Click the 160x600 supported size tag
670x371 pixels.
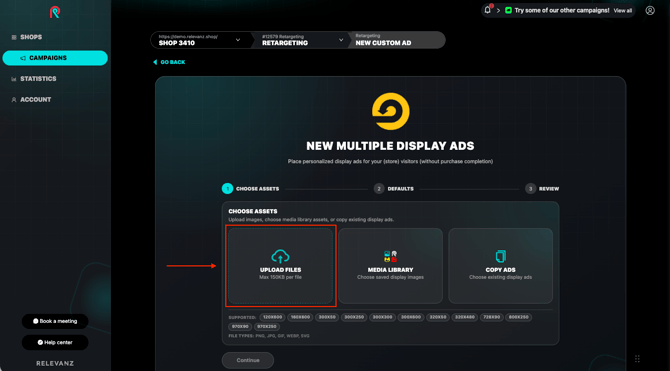click(300, 317)
